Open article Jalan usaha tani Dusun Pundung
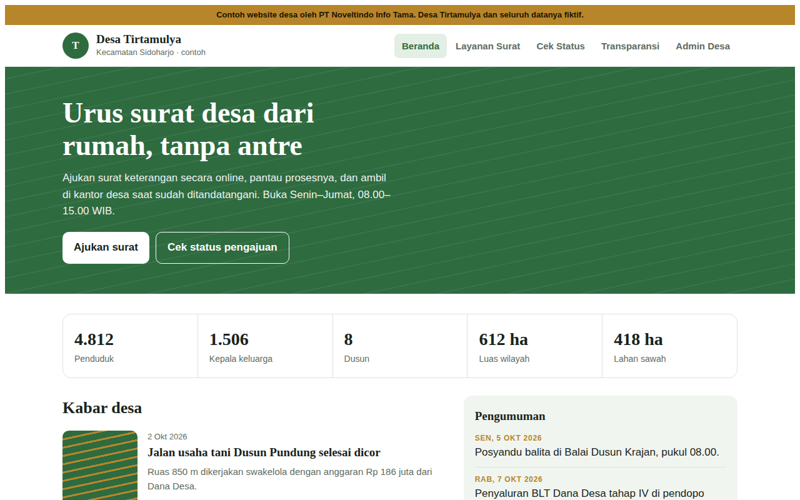 pyautogui.click(x=264, y=452)
